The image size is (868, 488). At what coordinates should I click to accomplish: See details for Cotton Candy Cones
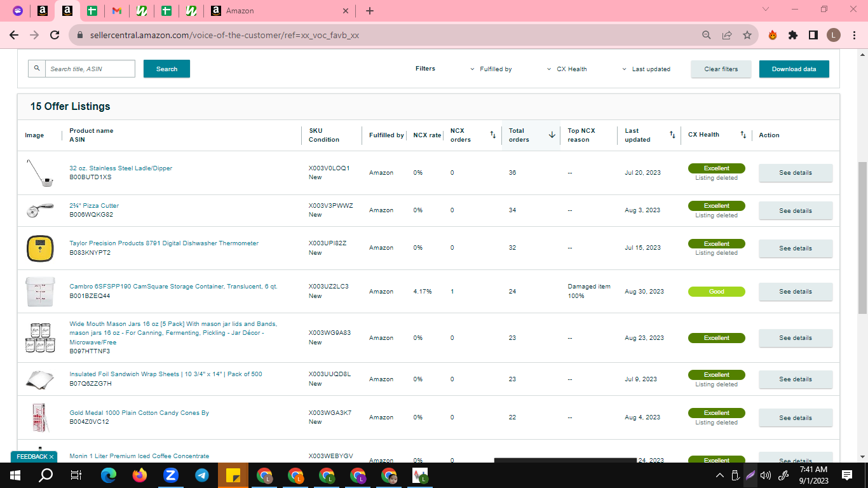click(796, 417)
